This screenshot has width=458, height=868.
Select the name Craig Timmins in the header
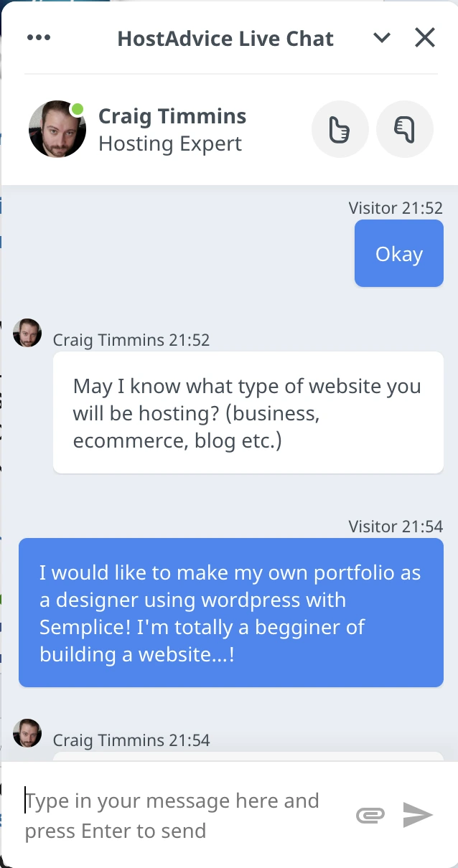click(x=172, y=115)
